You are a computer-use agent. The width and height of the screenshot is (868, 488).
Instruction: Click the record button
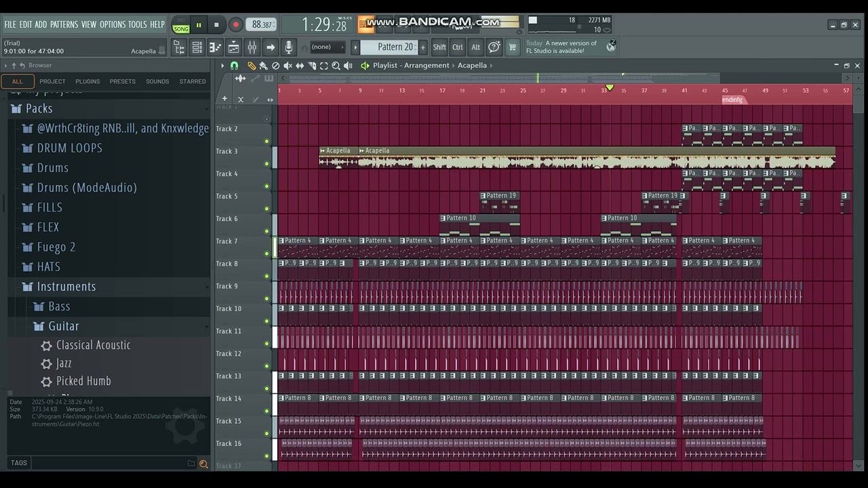[236, 25]
